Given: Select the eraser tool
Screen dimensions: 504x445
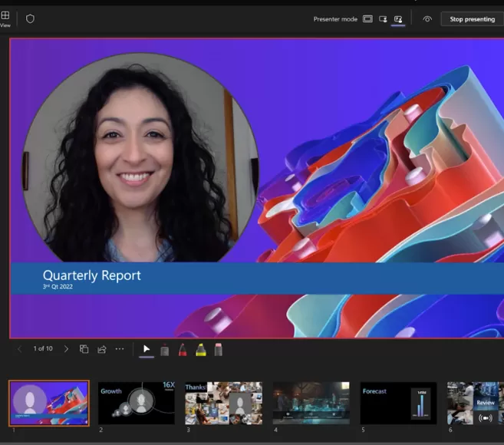Looking at the screenshot, I should [219, 350].
